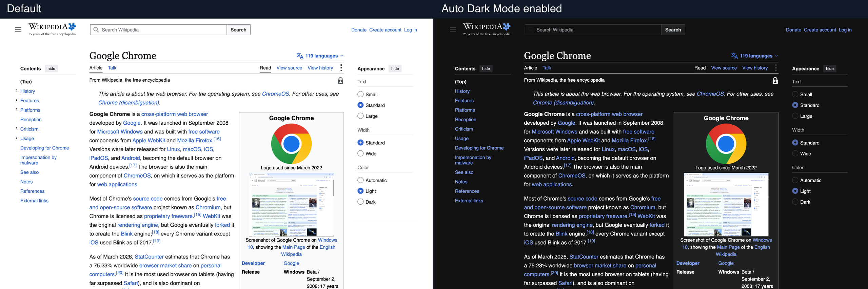Open the Chrome screenshot thumbnail in the Default panel infobox
Viewport: 868px width, 289px height.
(291, 204)
